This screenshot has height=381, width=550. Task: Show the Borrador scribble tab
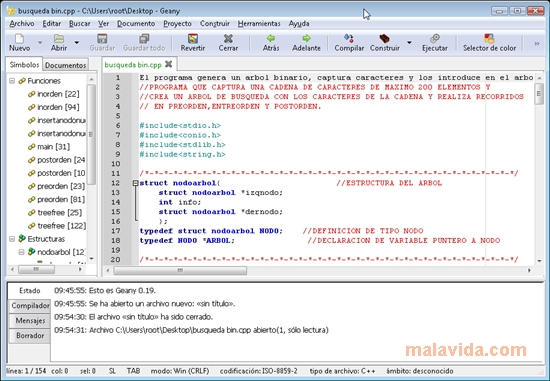30,336
